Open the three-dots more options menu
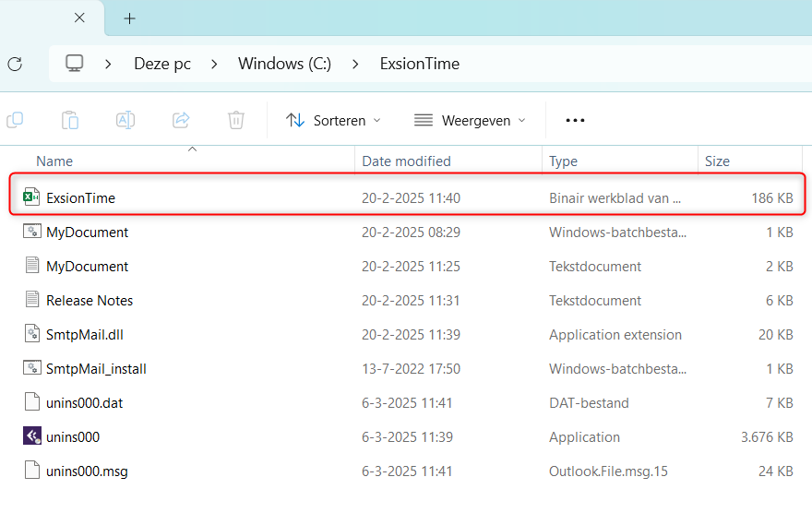812x513 pixels. (575, 121)
